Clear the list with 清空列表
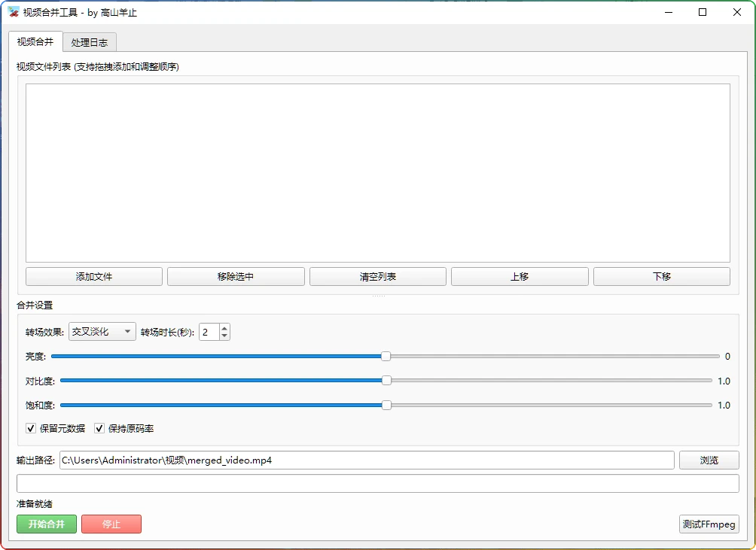This screenshot has width=756, height=550. coord(378,277)
